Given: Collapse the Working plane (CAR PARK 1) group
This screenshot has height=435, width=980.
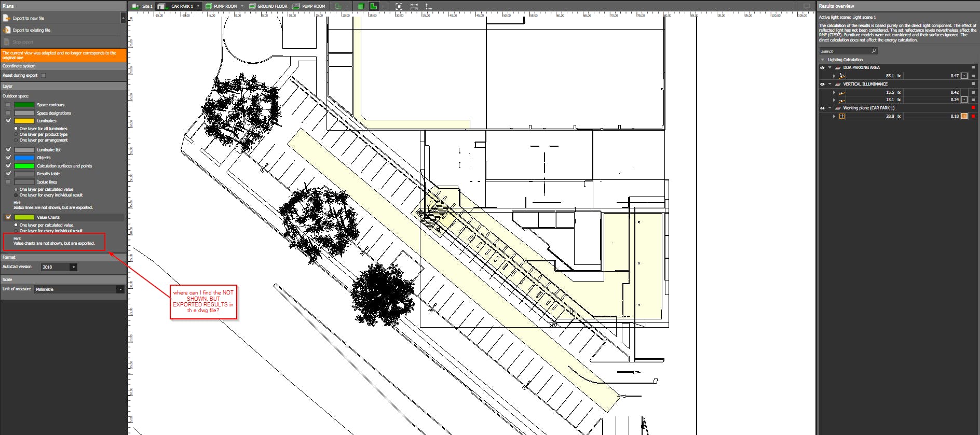Looking at the screenshot, I should [x=830, y=108].
